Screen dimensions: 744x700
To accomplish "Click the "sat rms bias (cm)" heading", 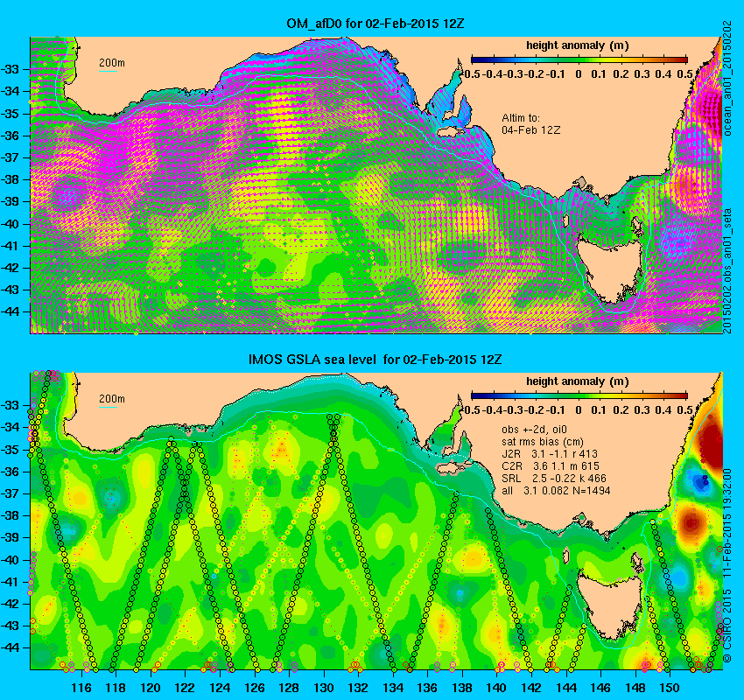I will pos(543,442).
